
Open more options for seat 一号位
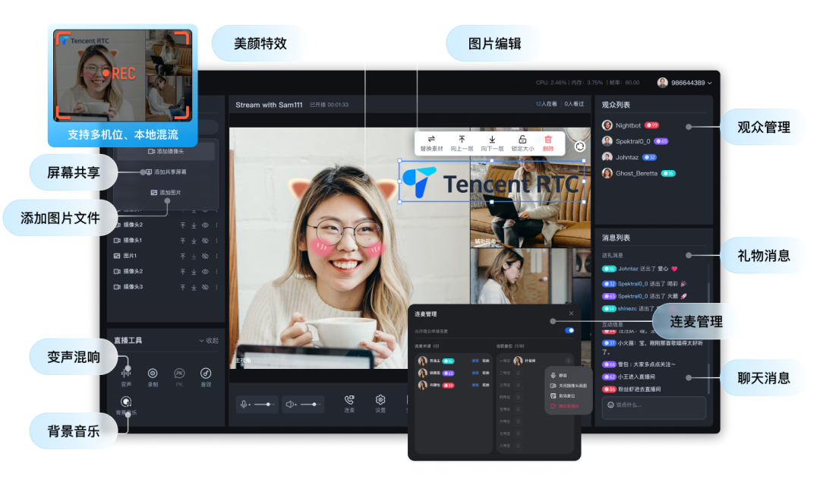(568, 361)
